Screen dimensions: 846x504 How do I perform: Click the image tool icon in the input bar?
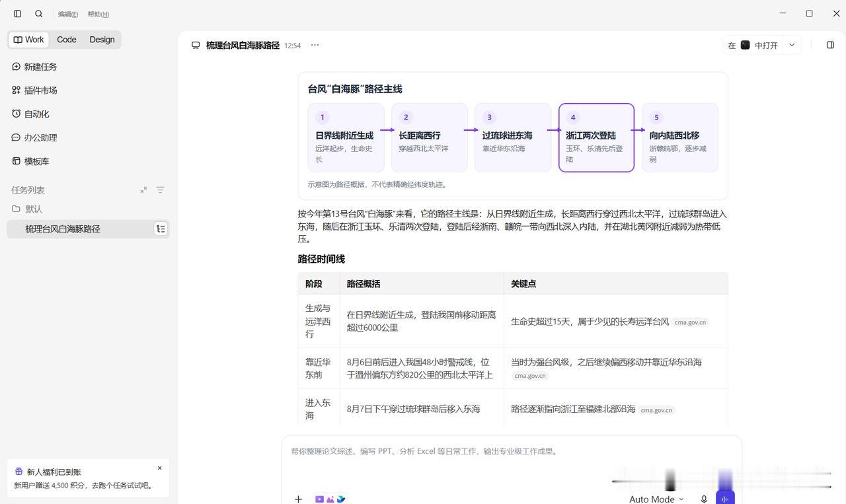330,499
